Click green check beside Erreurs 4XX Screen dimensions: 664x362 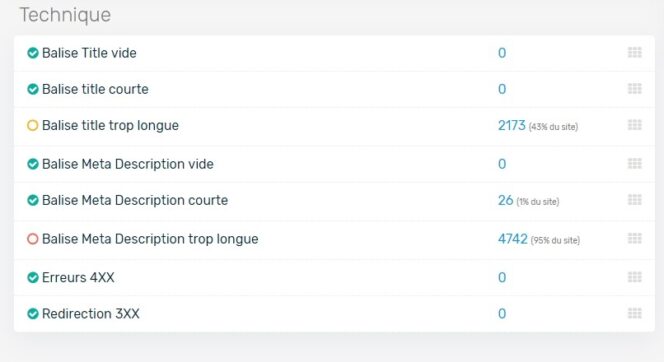[33, 277]
